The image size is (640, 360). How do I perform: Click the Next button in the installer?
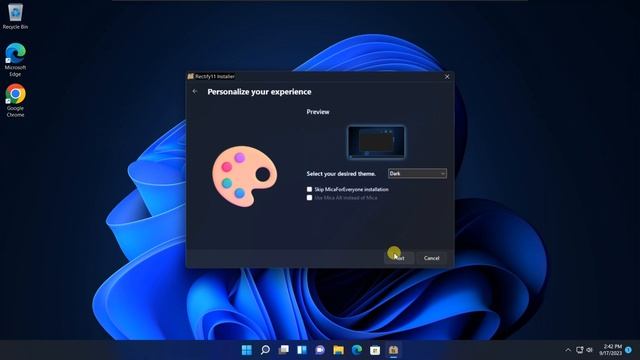(399, 258)
